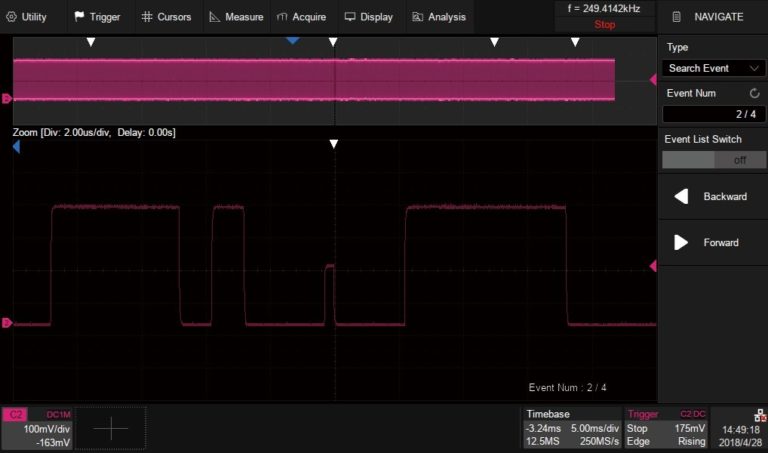
Task: Open the Analysis menu
Action: click(x=439, y=17)
